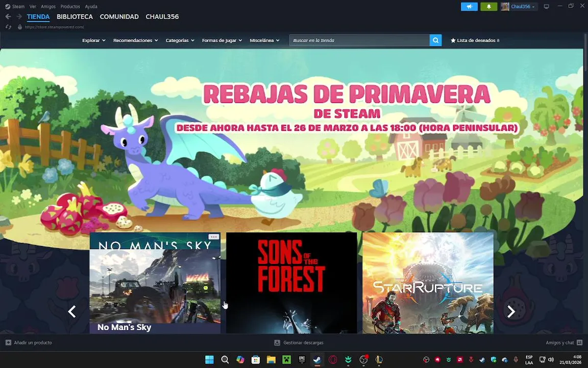The height and width of the screenshot is (368, 588).
Task: Open Steam announcements megaphone button
Action: pyautogui.click(x=469, y=6)
